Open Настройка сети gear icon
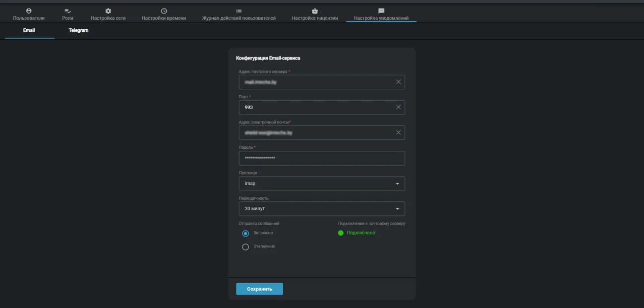Image resolution: width=644 pixels, height=308 pixels. coord(108,11)
